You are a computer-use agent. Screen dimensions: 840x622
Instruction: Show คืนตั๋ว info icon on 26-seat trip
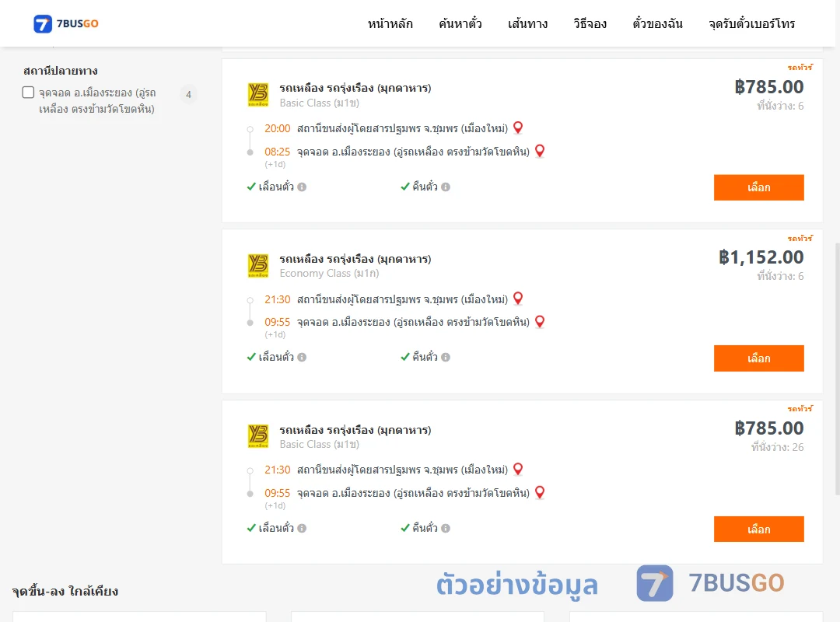(x=446, y=528)
